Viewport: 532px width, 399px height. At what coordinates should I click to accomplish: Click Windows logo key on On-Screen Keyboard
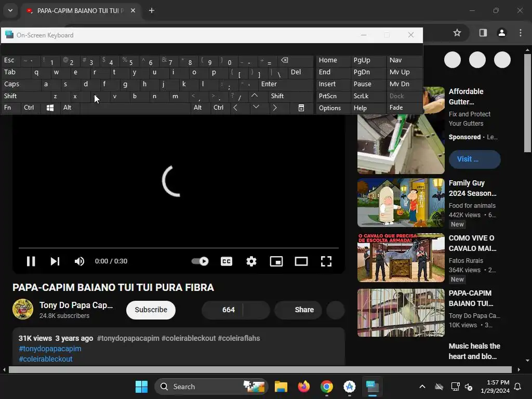50,108
